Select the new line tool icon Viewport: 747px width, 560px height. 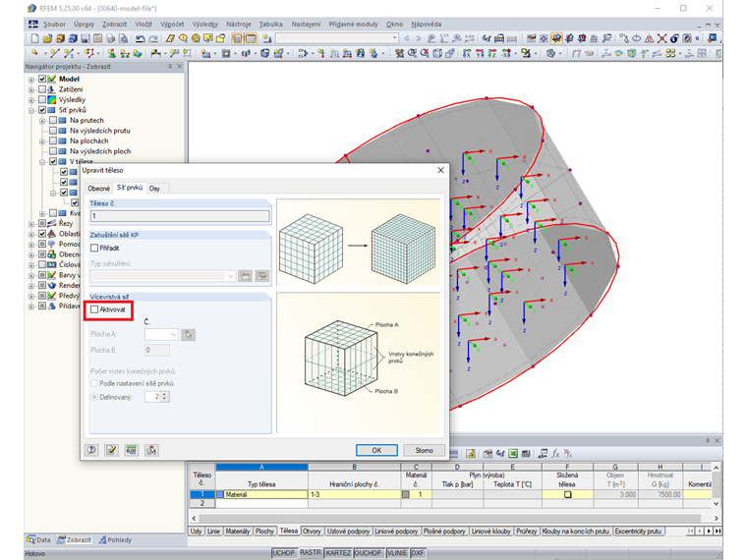coord(55,53)
